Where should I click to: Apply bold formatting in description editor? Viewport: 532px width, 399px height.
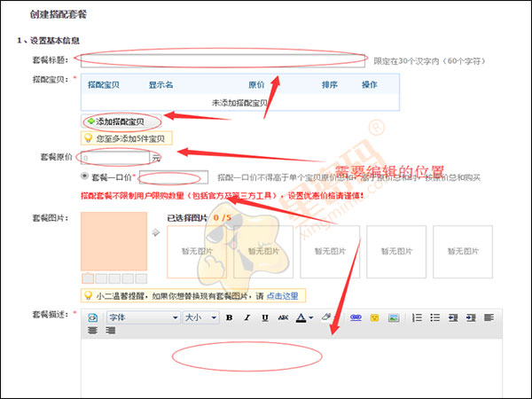coord(230,317)
